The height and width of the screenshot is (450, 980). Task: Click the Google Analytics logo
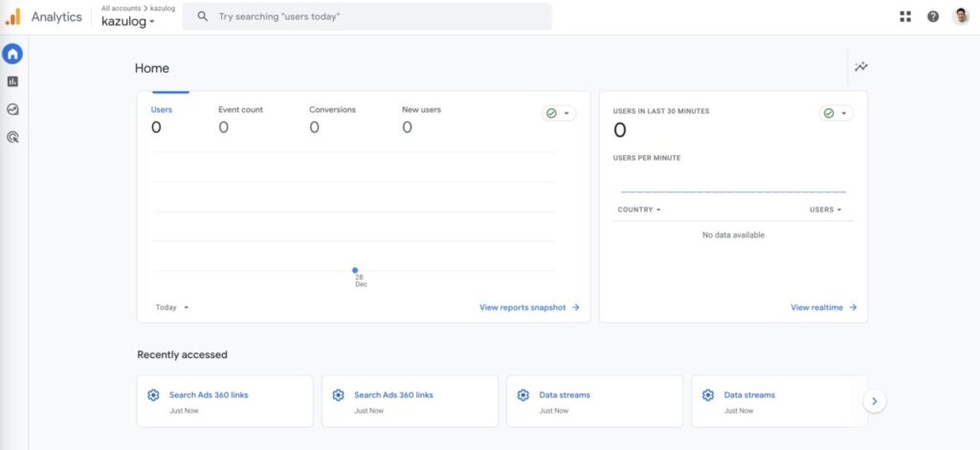12,16
